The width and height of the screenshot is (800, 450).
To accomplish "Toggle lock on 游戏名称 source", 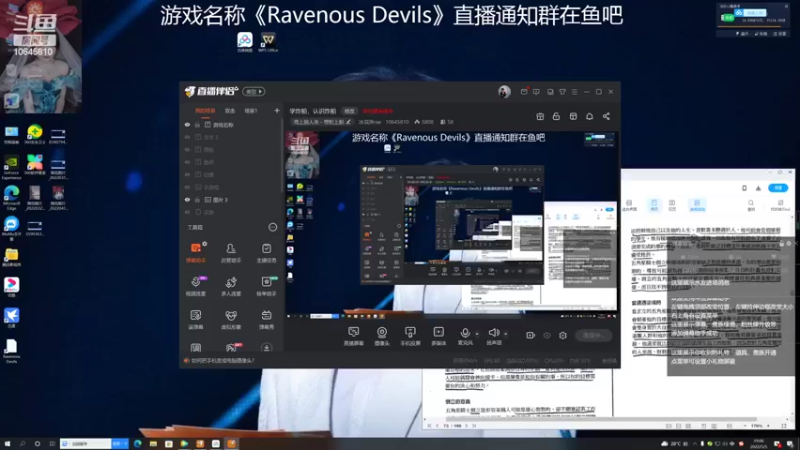I will pyautogui.click(x=197, y=124).
